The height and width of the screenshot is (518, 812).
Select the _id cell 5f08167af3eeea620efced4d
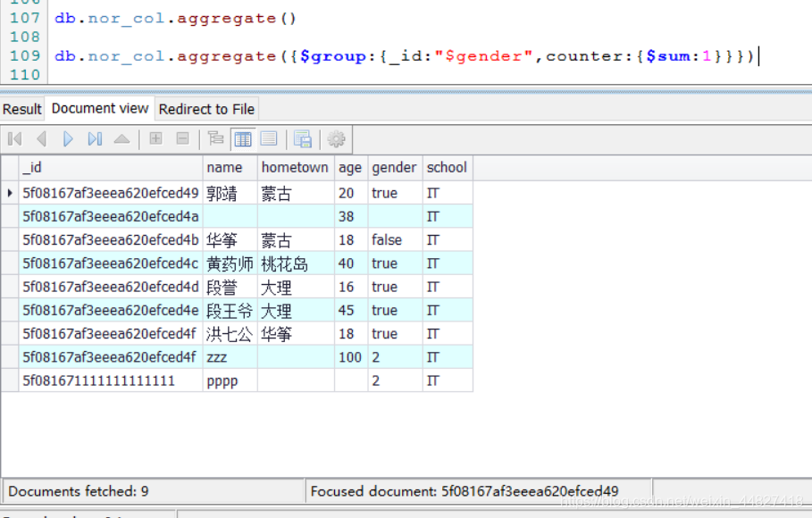111,287
